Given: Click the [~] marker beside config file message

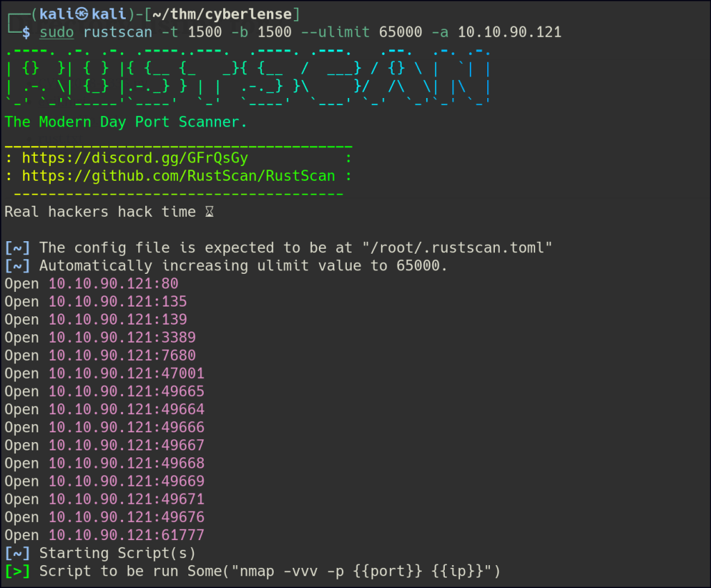Looking at the screenshot, I should coord(17,247).
